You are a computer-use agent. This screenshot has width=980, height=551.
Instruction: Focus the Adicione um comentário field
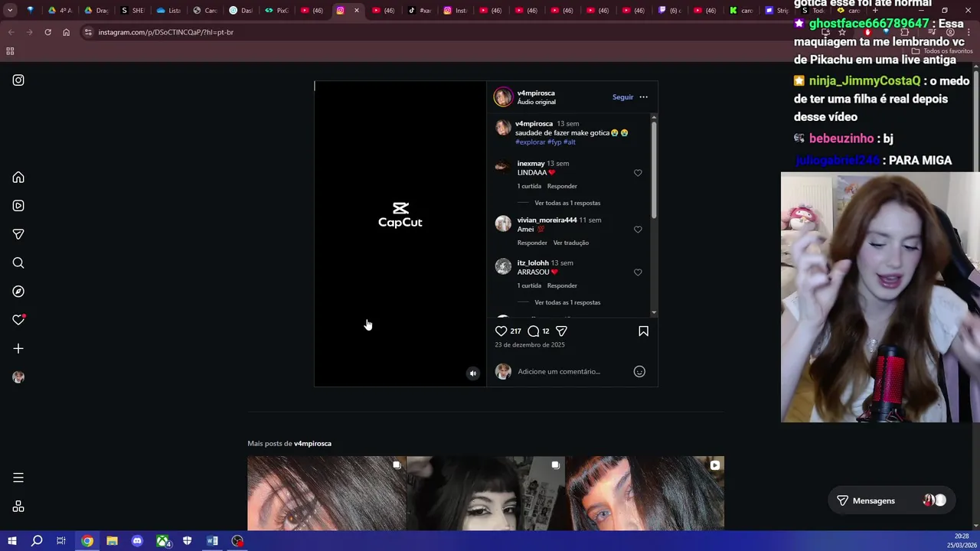click(x=571, y=372)
